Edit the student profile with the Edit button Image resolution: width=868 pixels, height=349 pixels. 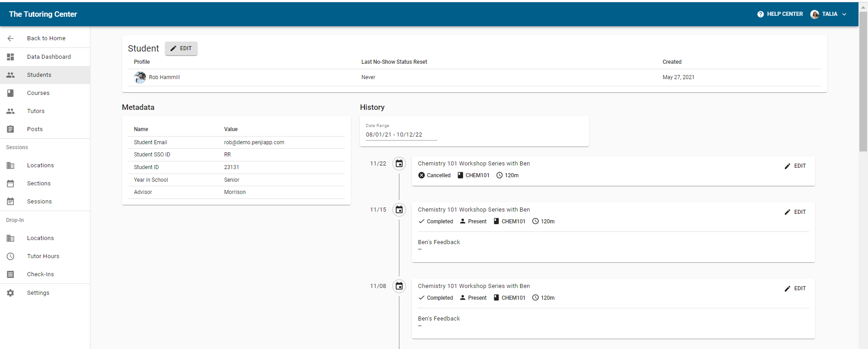click(181, 48)
